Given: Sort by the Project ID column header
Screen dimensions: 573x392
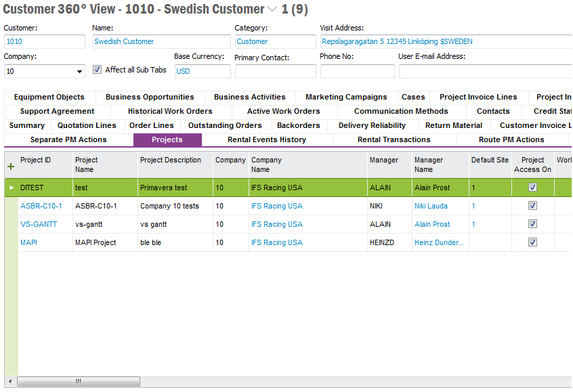Looking at the screenshot, I should [36, 160].
